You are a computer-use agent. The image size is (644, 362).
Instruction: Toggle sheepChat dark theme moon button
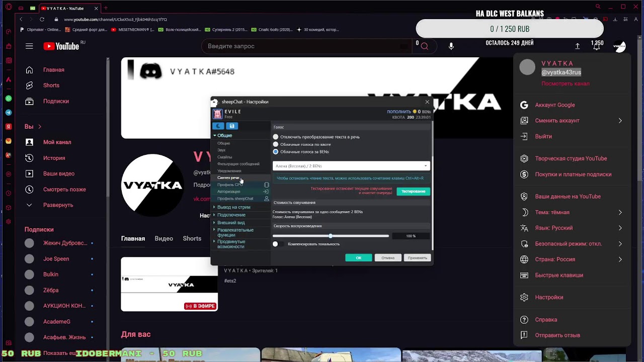218,126
